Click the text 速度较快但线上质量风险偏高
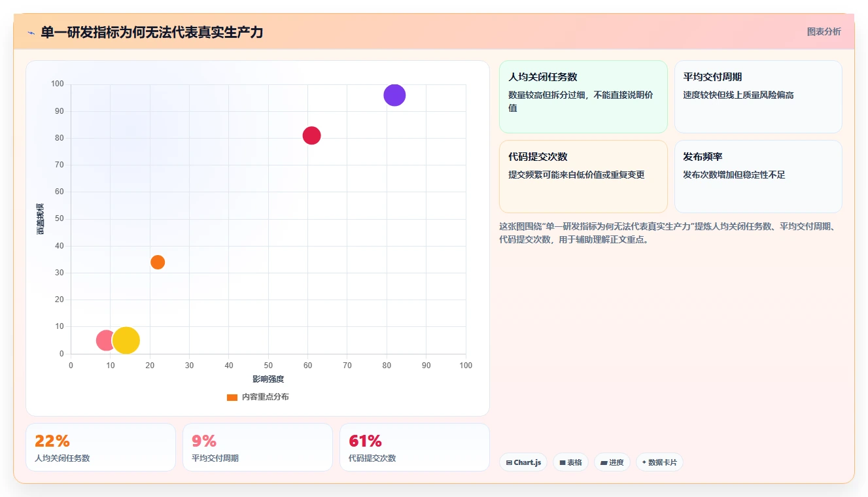868x497 pixels. tap(738, 95)
